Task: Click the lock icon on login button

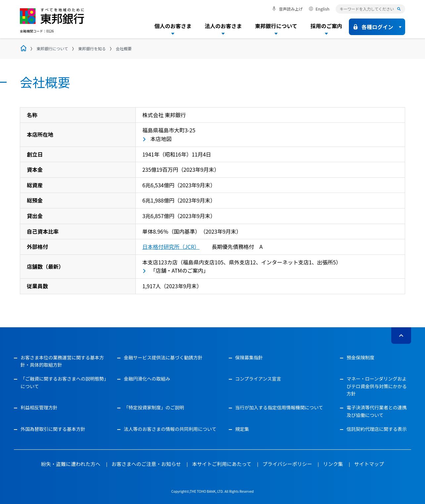Action: (355, 27)
